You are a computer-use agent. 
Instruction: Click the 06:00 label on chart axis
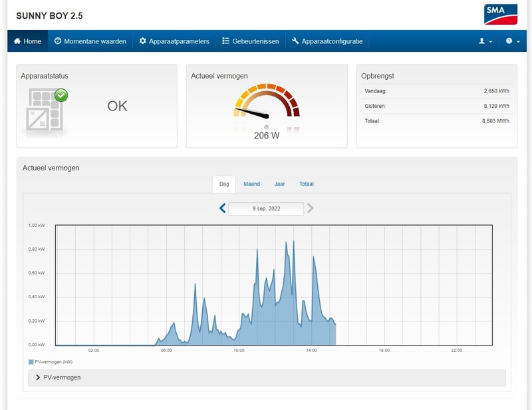[x=166, y=351]
